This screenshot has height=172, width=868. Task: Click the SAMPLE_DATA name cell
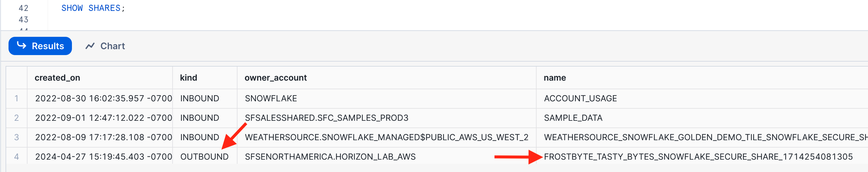pyautogui.click(x=573, y=118)
